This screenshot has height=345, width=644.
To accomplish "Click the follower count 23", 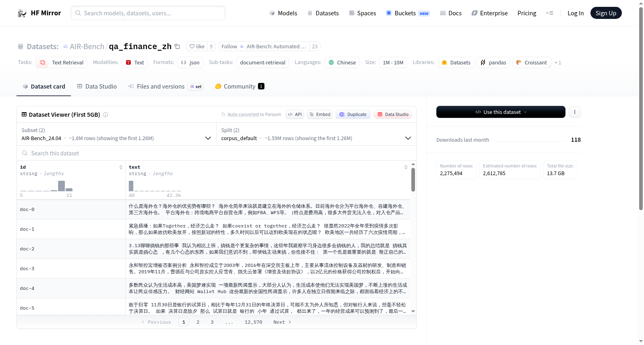I will (315, 46).
